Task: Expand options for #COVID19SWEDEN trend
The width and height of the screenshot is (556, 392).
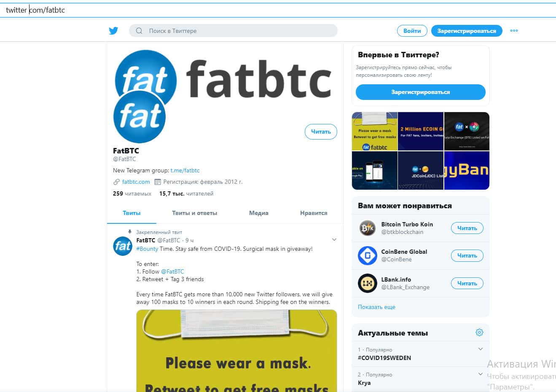Action: click(481, 349)
